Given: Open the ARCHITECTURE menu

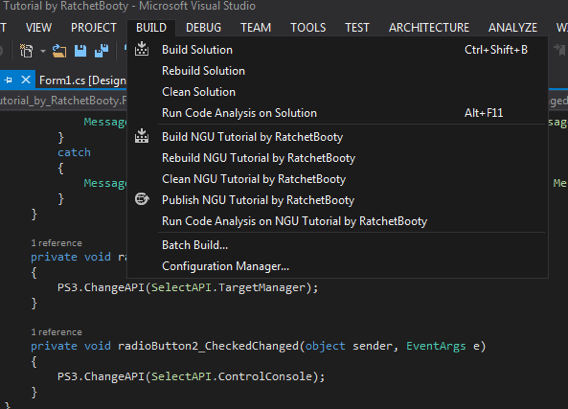Looking at the screenshot, I should click(x=429, y=28).
